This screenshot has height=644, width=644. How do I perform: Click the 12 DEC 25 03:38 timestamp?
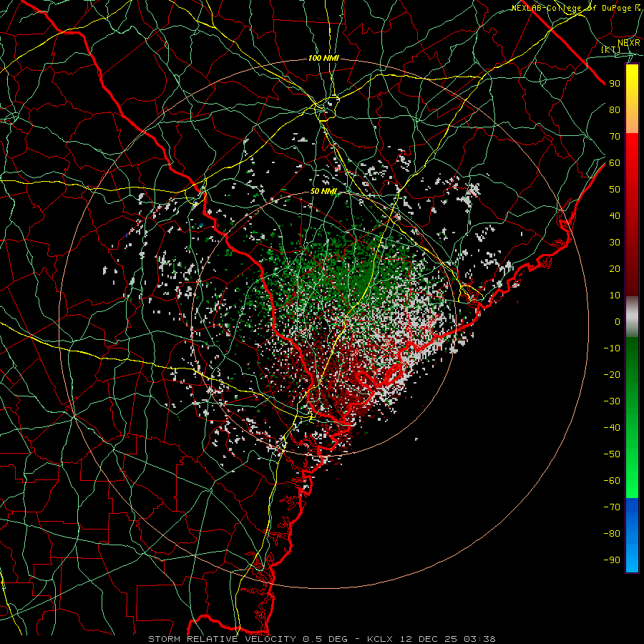448,639
